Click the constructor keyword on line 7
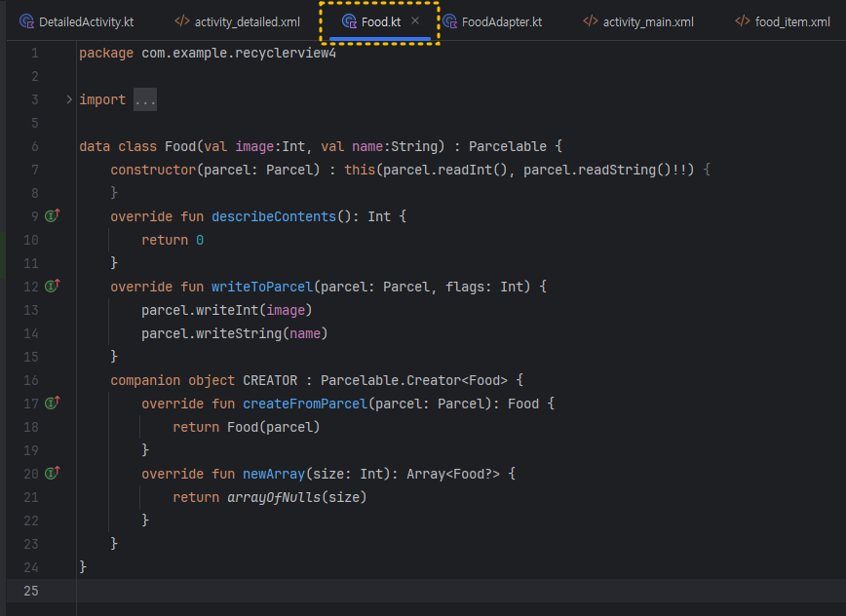This screenshot has height=616, width=846. coord(153,170)
